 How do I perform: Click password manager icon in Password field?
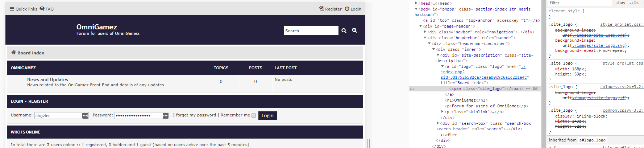(166, 116)
